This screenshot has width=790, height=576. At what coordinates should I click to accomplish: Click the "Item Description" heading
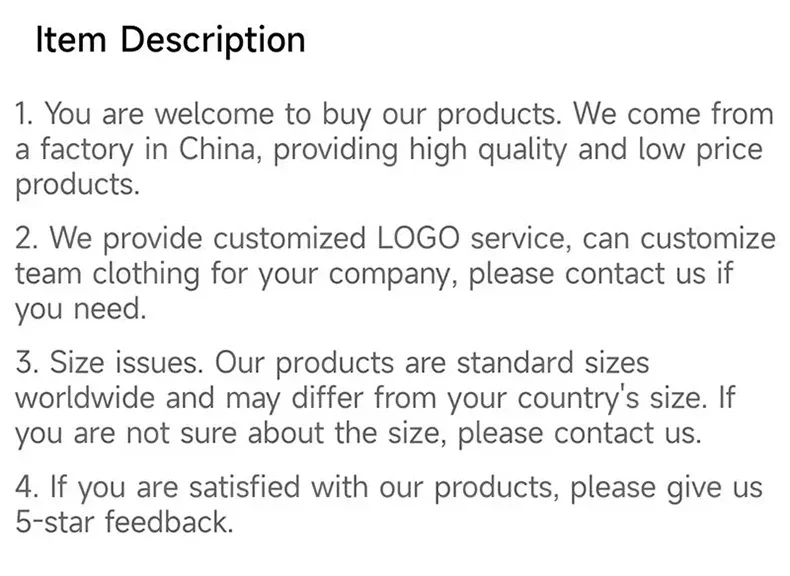tap(170, 40)
